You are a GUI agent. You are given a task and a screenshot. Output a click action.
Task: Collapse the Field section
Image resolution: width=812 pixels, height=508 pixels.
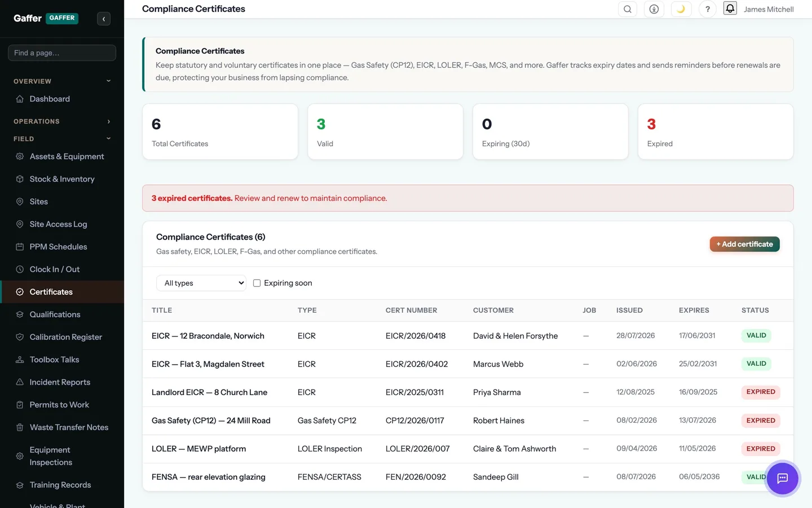point(62,139)
